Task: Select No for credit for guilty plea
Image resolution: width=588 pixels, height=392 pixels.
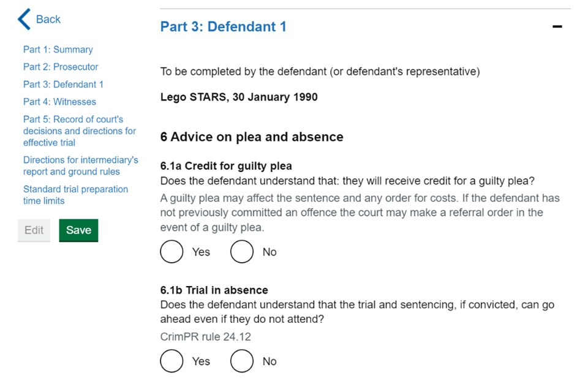Action: tap(242, 252)
